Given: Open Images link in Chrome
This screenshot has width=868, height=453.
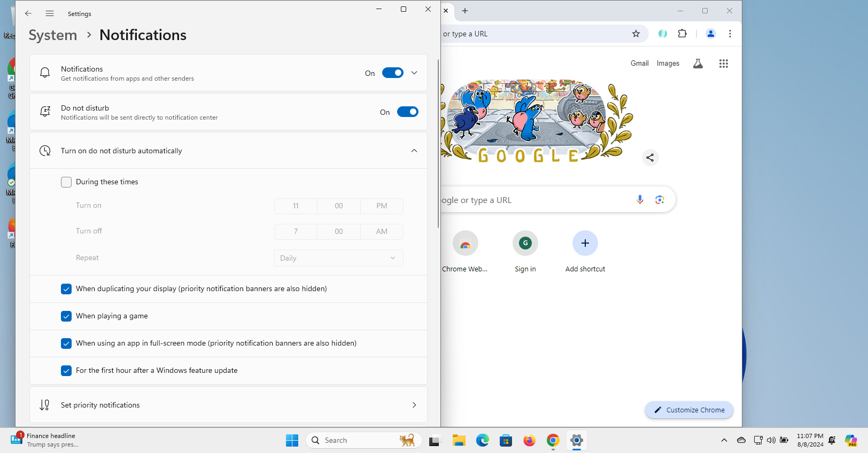Looking at the screenshot, I should 668,63.
